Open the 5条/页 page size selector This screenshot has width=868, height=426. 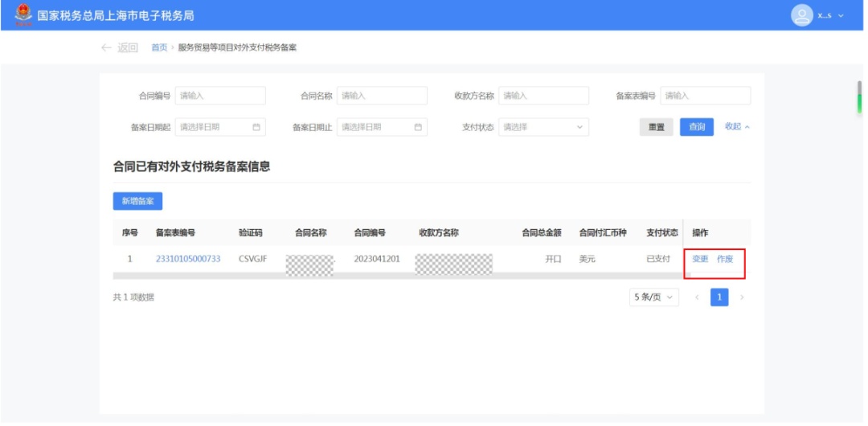653,297
